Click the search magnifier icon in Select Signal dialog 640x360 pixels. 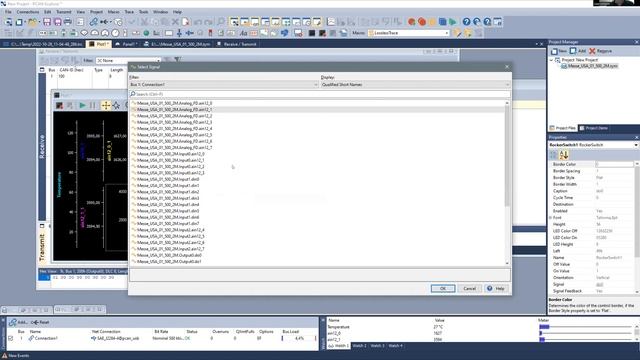coord(133,94)
